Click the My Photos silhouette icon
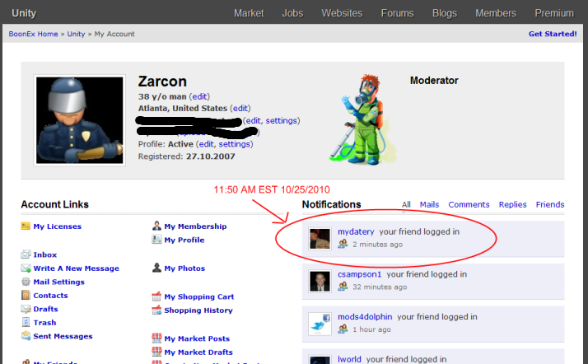 click(156, 268)
